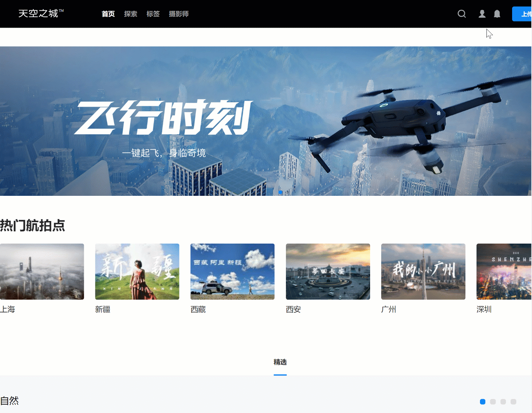Click the blue 上传 upload button

coord(522,14)
